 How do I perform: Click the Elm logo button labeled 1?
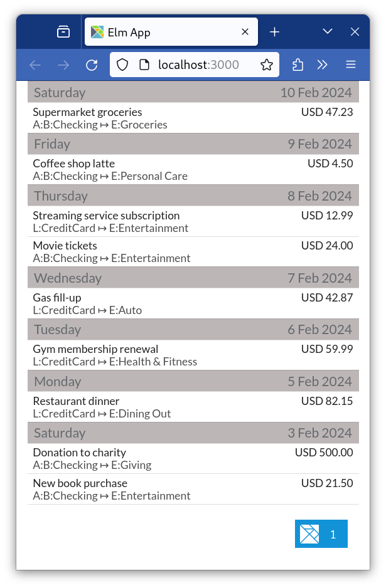[x=321, y=533]
